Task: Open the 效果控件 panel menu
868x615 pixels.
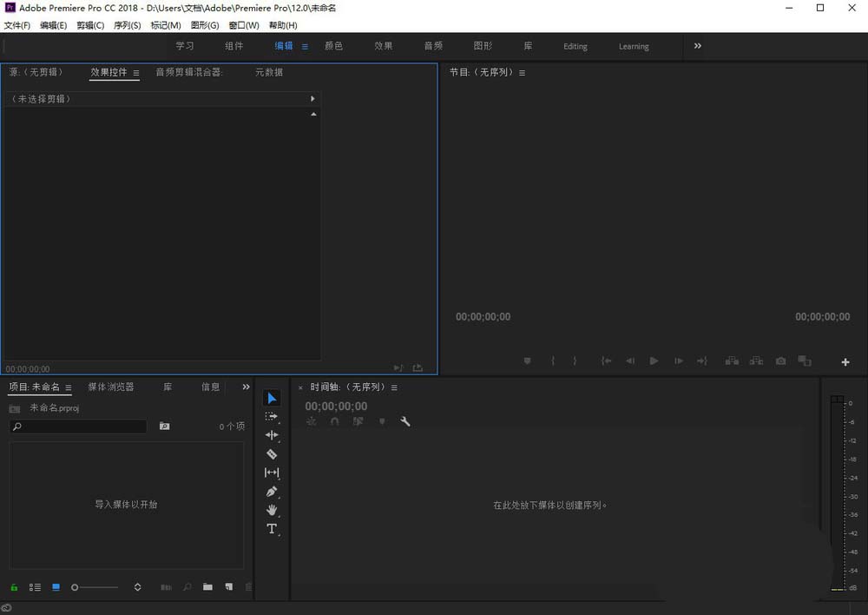Action: coord(136,73)
